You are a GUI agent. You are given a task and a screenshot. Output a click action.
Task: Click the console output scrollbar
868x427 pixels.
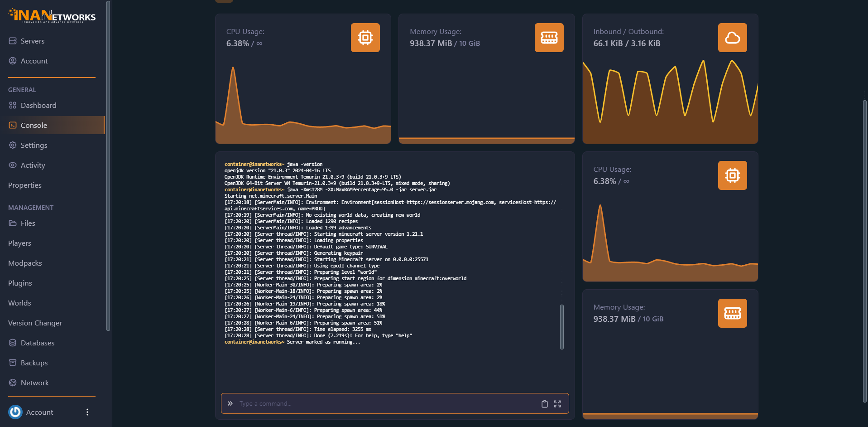tap(561, 326)
